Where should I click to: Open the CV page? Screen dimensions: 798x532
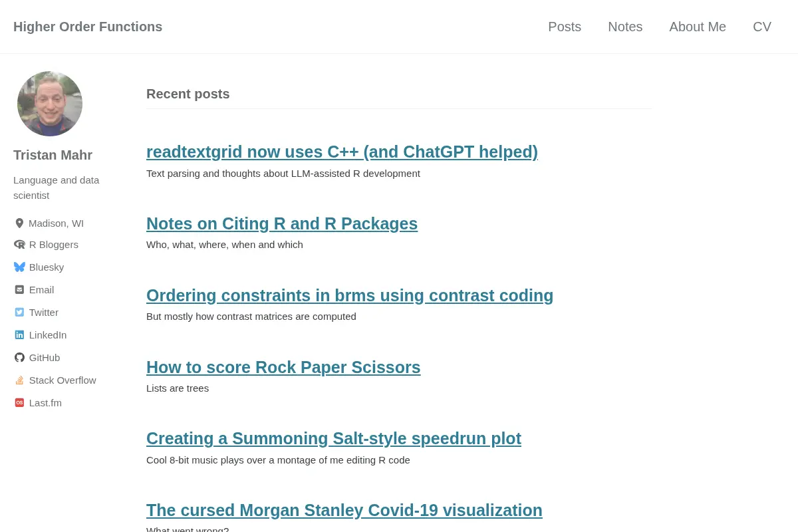[762, 27]
